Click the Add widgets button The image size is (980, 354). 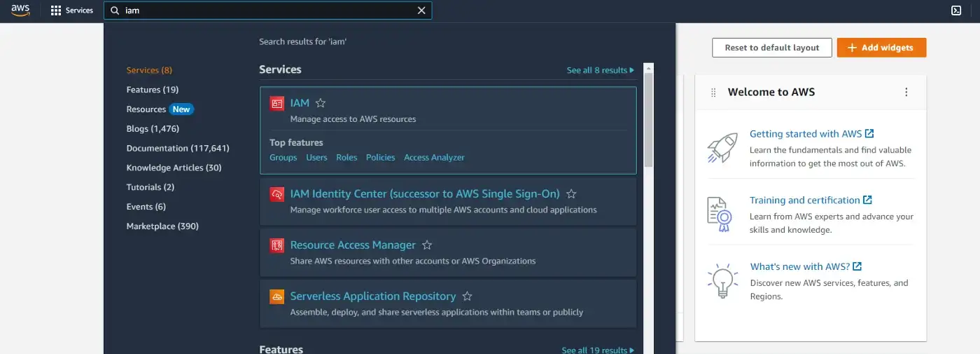[x=881, y=48]
